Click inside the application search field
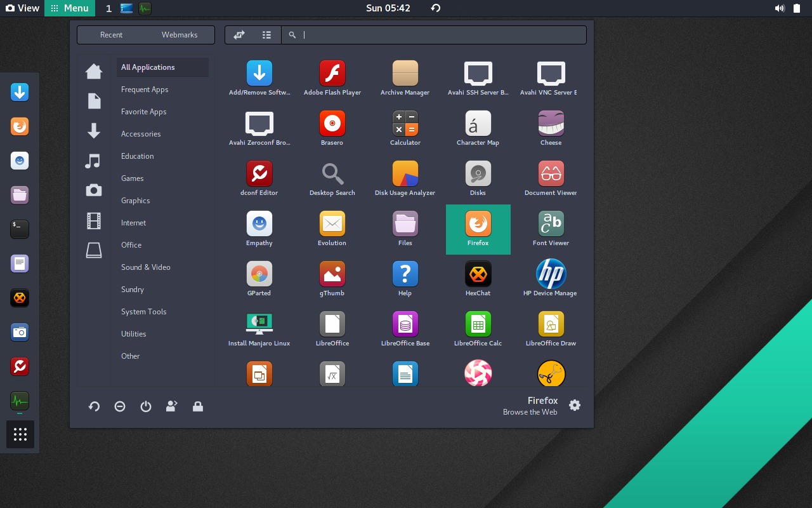This screenshot has width=812, height=508. click(x=435, y=35)
